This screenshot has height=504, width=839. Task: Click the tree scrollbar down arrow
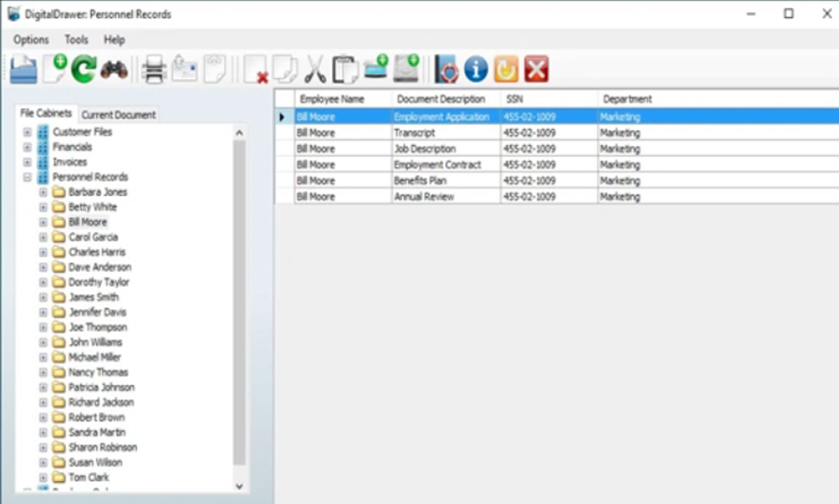click(x=238, y=486)
